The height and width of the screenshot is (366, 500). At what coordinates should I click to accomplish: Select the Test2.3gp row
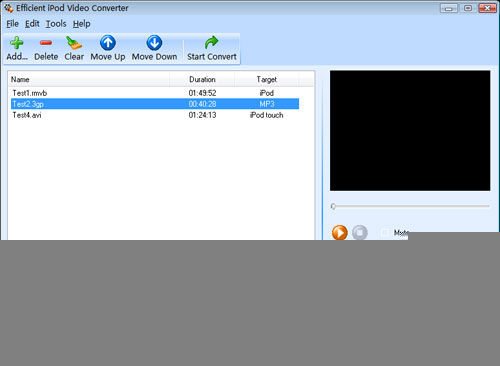[x=155, y=104]
